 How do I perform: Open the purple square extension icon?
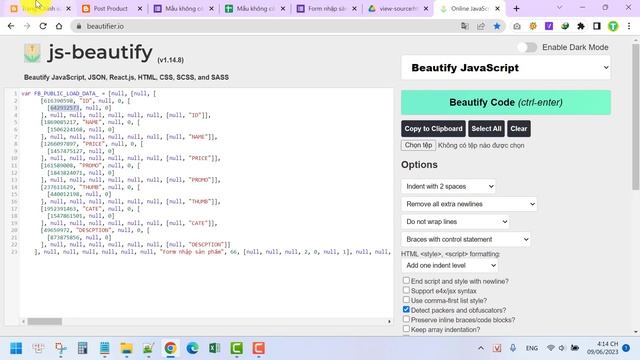pos(549,26)
